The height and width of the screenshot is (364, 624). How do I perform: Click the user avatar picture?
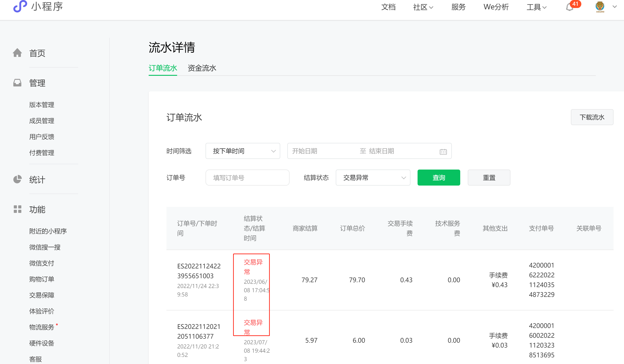tap(600, 7)
